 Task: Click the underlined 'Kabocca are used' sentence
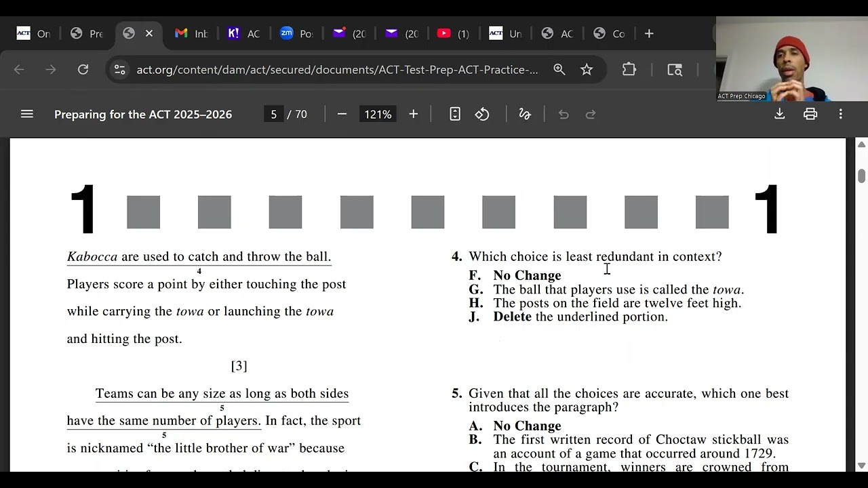click(x=199, y=256)
